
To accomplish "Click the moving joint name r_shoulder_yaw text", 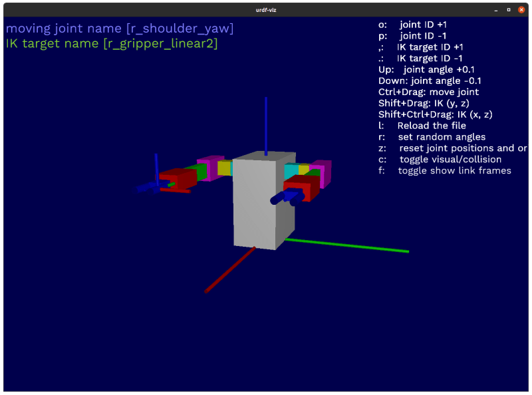I will click(x=120, y=29).
